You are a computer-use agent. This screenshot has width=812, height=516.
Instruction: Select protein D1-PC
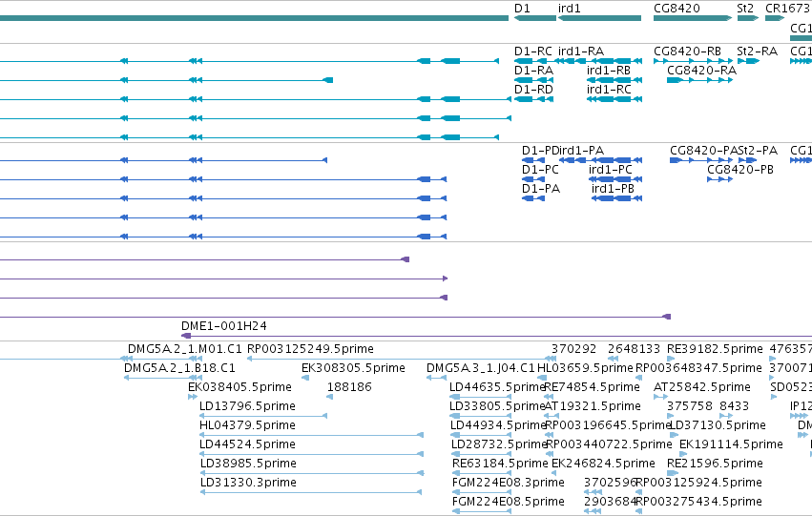tap(532, 179)
